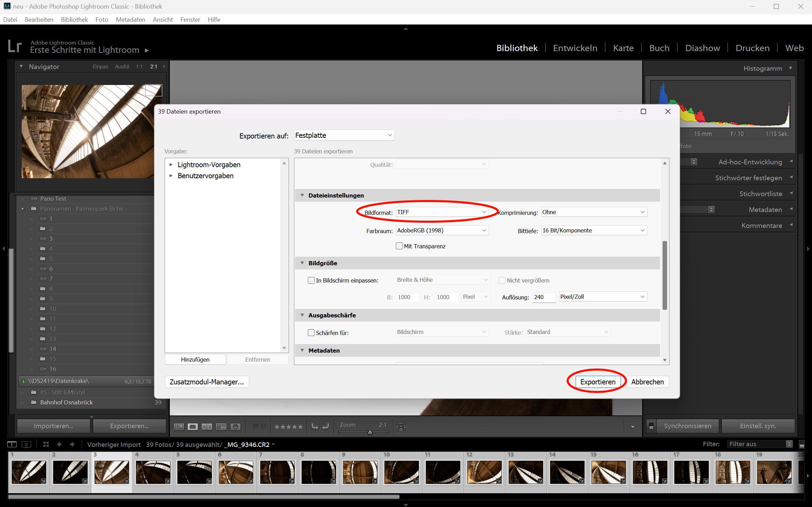This screenshot has height=507, width=812.
Task: Hide the left panel group arrow
Action: coord(3,248)
